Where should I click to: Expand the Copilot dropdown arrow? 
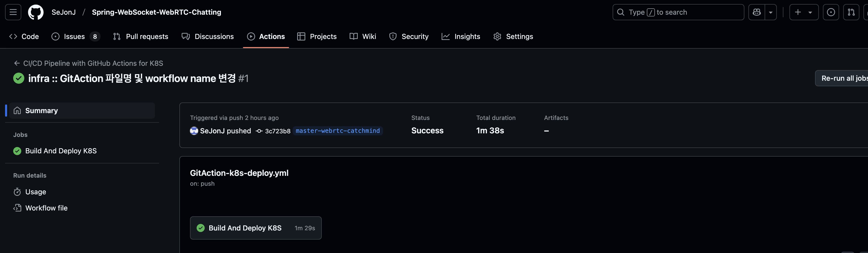tap(771, 12)
